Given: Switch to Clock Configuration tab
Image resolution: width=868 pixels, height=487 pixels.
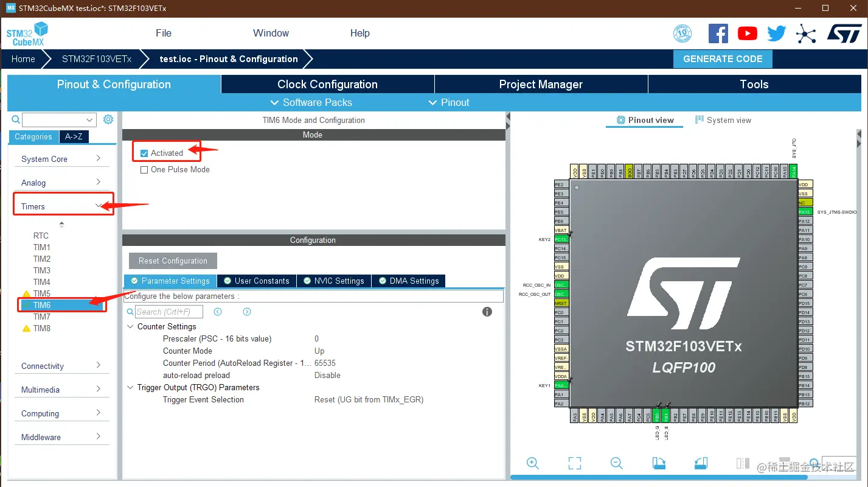Looking at the screenshot, I should 327,85.
